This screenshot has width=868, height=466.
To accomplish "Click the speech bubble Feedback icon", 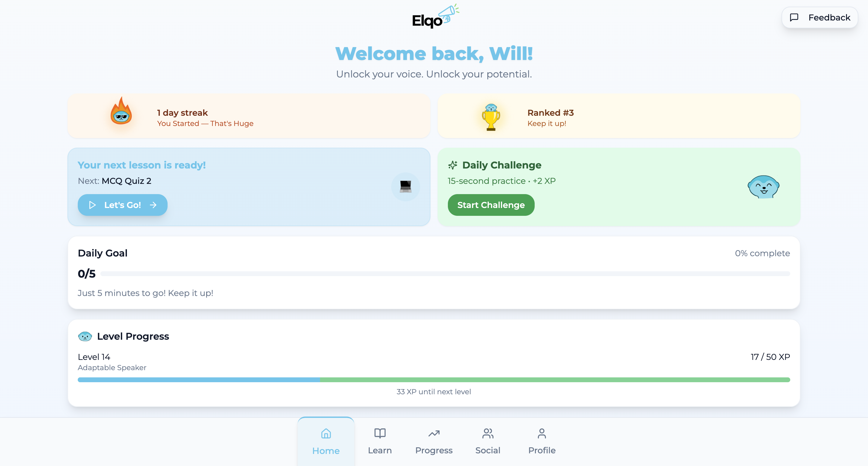I will [x=794, y=17].
